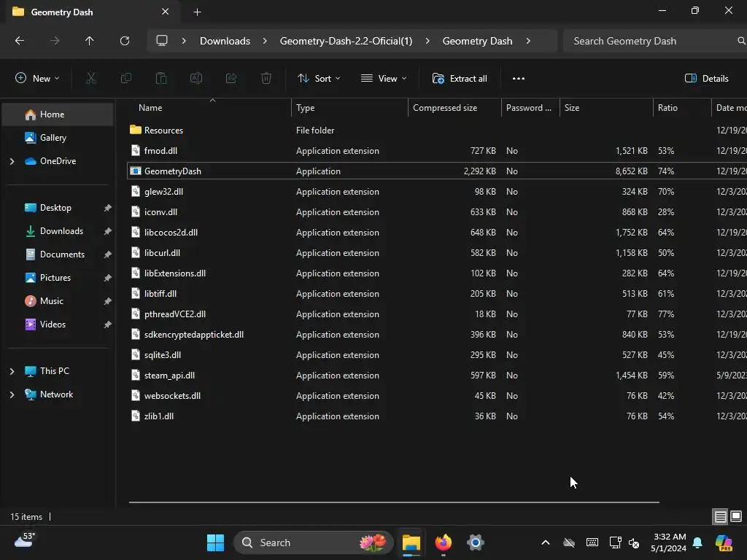Expand chevron after Downloads in address bar
The image size is (747, 560).
click(x=265, y=41)
